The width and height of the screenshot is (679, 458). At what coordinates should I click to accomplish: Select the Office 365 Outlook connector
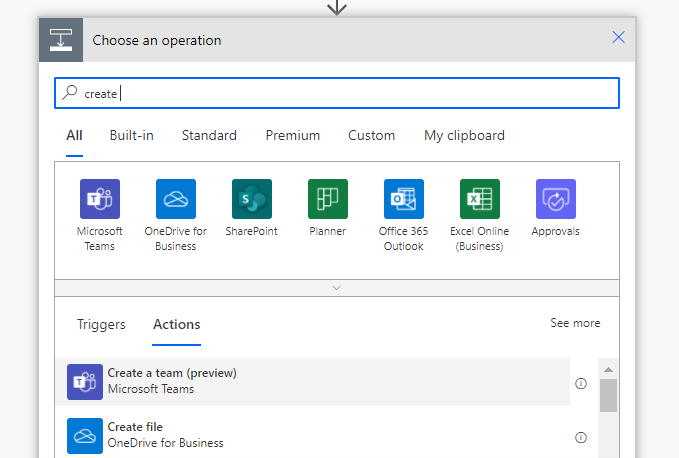click(404, 199)
